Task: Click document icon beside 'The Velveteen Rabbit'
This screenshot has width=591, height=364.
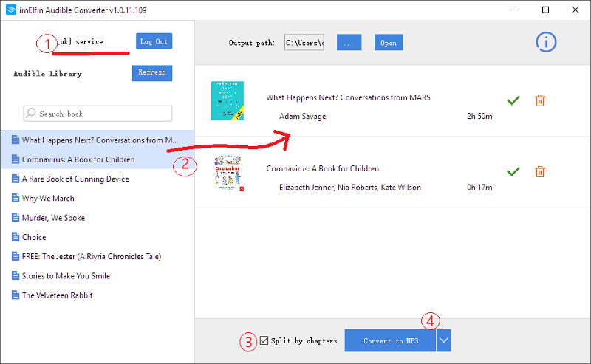Action: pos(15,295)
